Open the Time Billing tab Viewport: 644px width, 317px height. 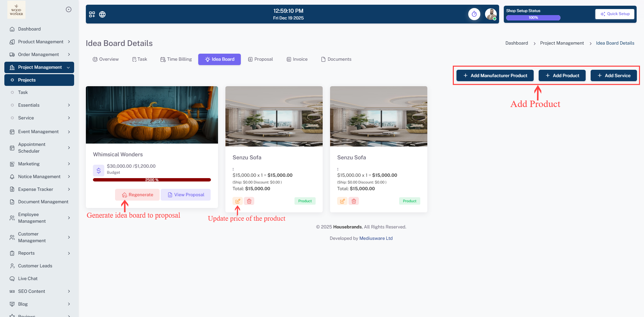[176, 59]
